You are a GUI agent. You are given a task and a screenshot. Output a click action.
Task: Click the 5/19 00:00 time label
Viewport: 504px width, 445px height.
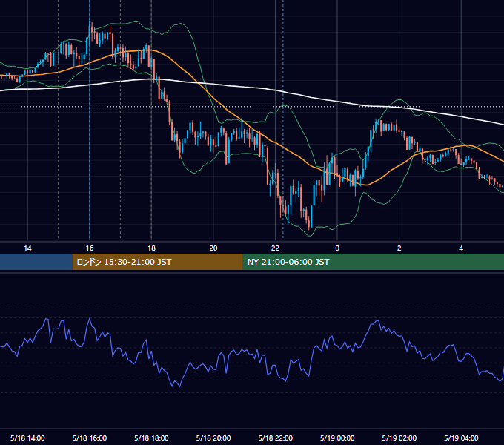pos(337,438)
